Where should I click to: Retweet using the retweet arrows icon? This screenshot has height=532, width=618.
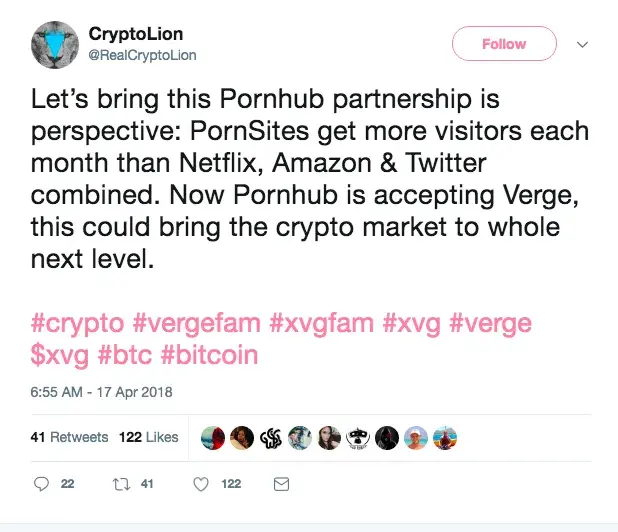pos(121,484)
